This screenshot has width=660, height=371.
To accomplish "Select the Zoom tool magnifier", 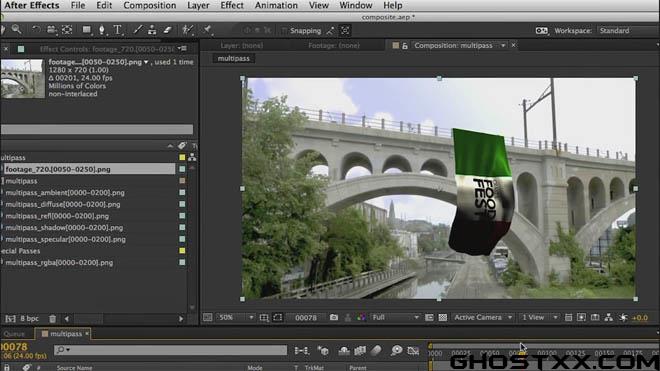I will [16, 29].
